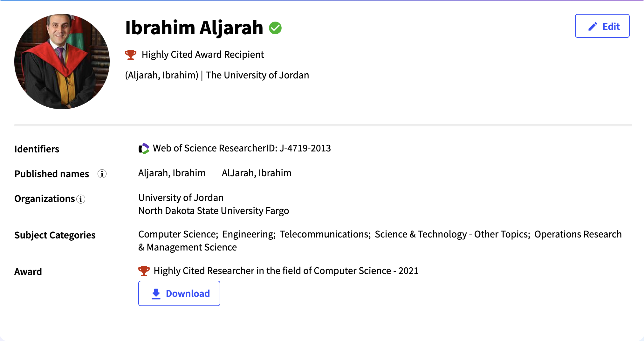Click the Telecommunications subject category
Image resolution: width=644 pixels, height=341 pixels.
pos(324,234)
